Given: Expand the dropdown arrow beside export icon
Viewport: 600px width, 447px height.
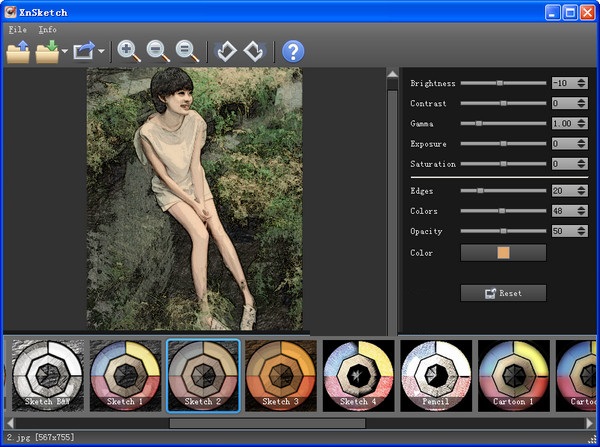Looking at the screenshot, I should tap(101, 52).
